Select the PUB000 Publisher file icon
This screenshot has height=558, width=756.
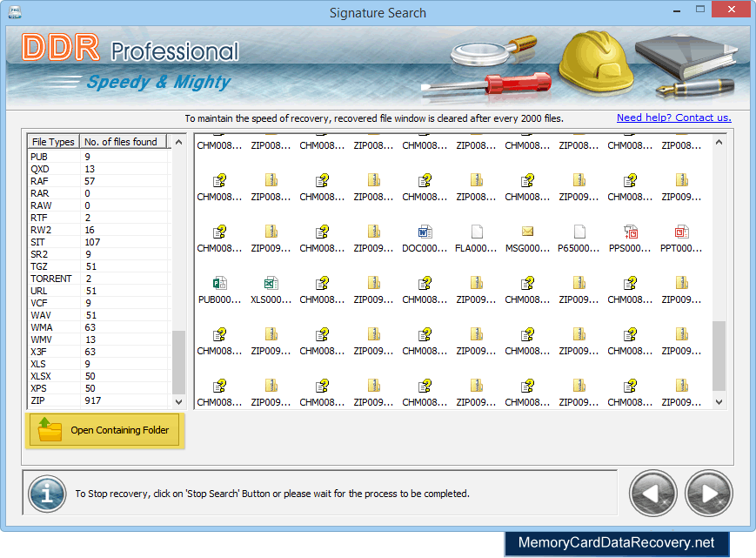(219, 283)
